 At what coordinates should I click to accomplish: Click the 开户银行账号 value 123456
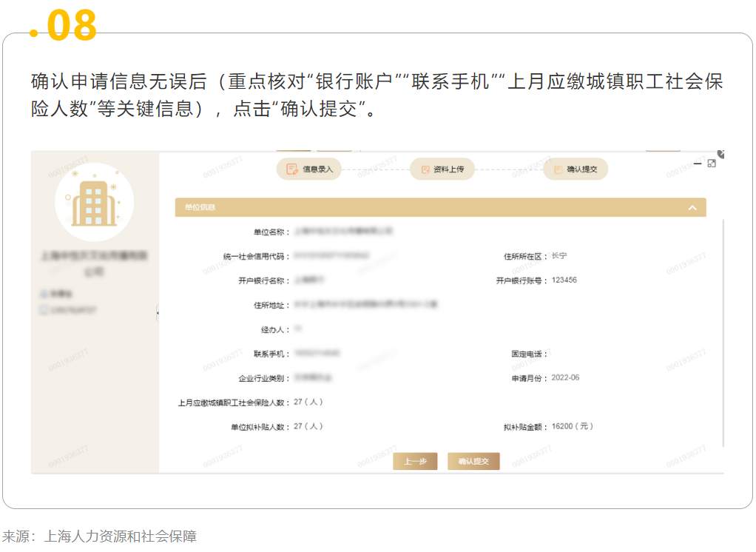pyautogui.click(x=564, y=280)
